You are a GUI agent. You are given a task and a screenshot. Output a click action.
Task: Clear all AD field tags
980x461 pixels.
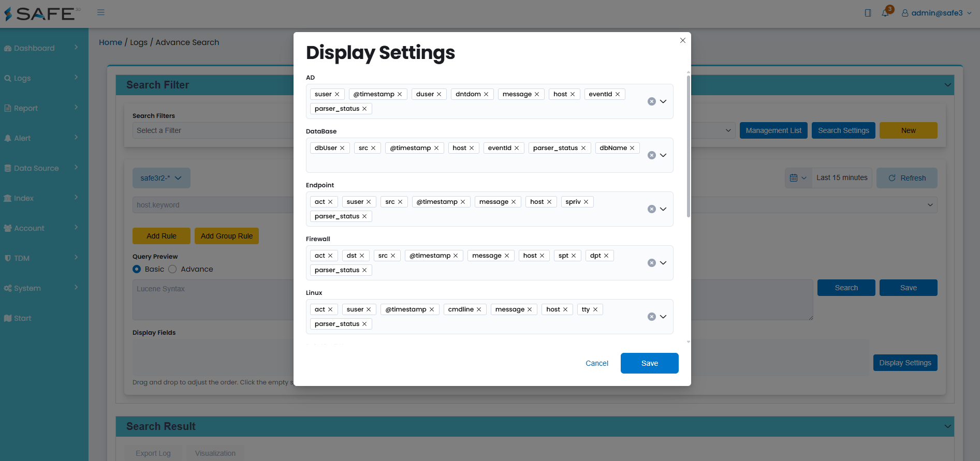[x=652, y=101]
